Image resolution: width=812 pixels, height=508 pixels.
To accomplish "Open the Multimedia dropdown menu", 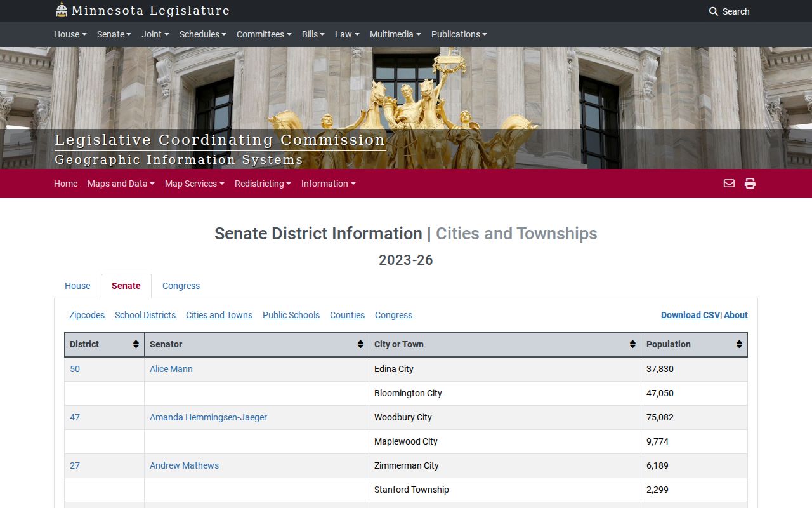I will (395, 34).
